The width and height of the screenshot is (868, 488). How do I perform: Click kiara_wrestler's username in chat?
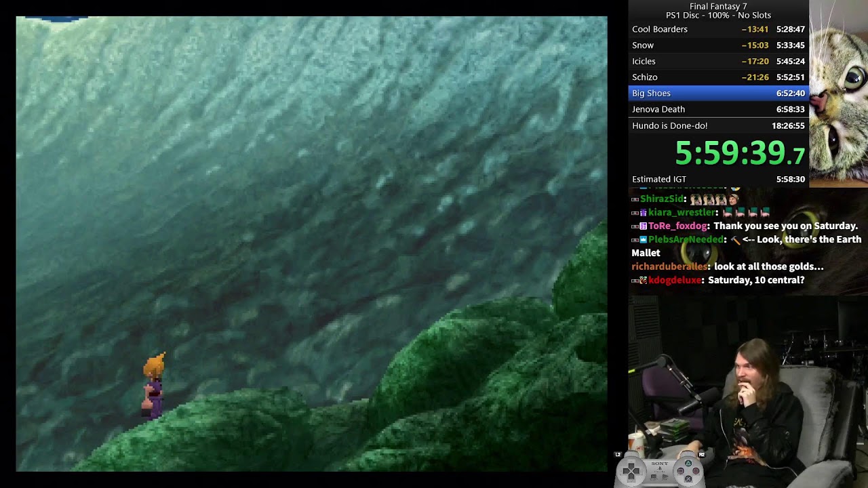[x=682, y=213]
